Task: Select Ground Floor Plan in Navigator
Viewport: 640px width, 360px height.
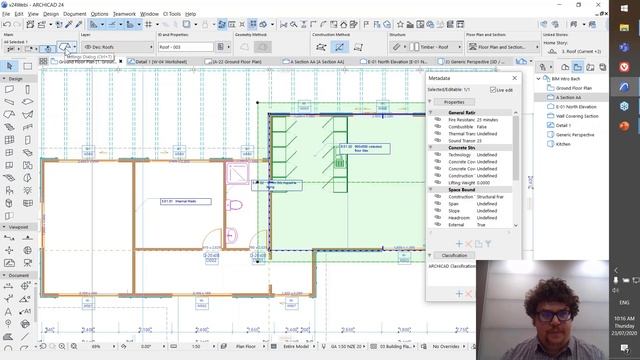Action: pyautogui.click(x=573, y=88)
